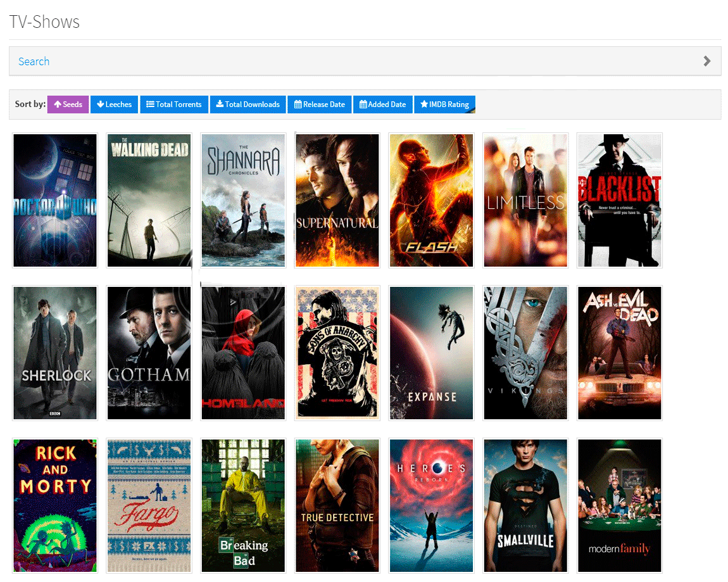Sort shows by Added Date
The height and width of the screenshot is (582, 728).
[x=382, y=104]
